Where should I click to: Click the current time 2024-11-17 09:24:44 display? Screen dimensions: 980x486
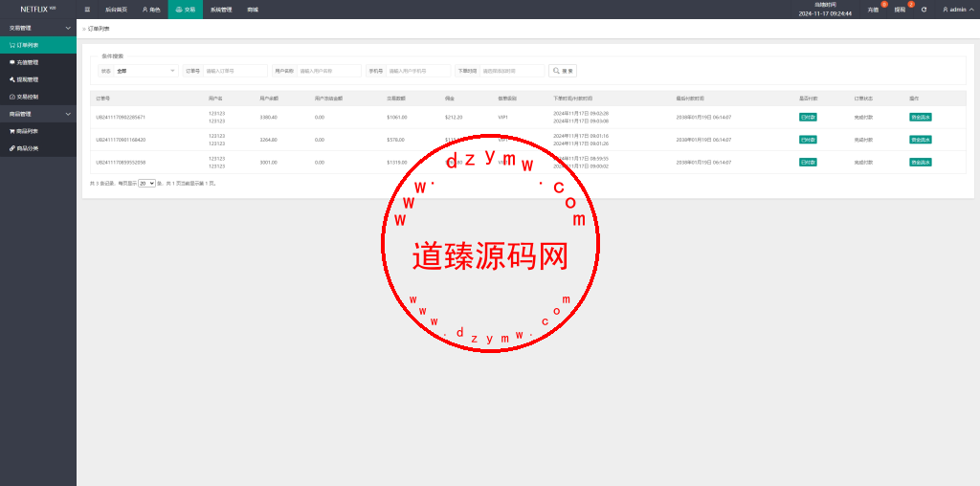click(x=825, y=13)
